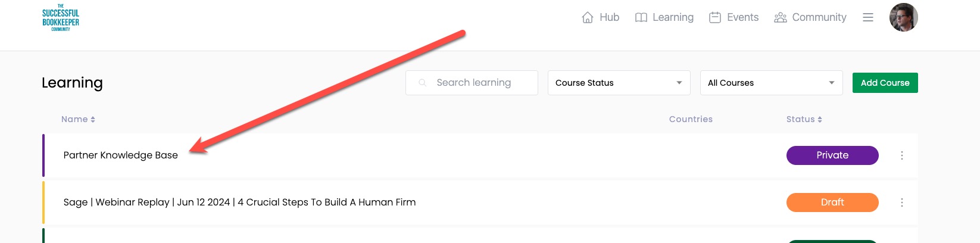The image size is (980, 243).
Task: Expand the Course Status dropdown
Action: click(x=619, y=83)
